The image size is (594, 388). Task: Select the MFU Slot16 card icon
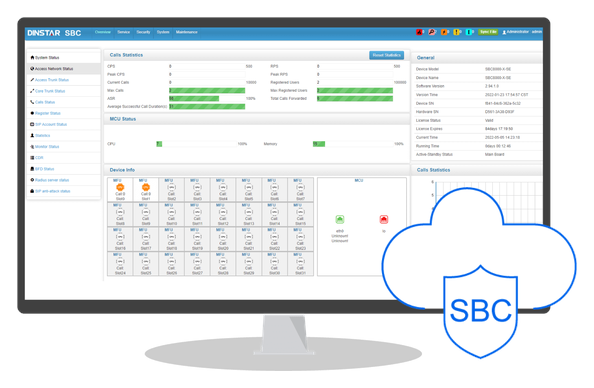[x=120, y=236]
